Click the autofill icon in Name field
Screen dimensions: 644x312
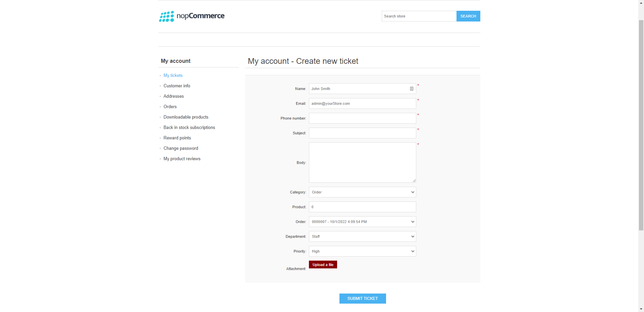pyautogui.click(x=412, y=89)
